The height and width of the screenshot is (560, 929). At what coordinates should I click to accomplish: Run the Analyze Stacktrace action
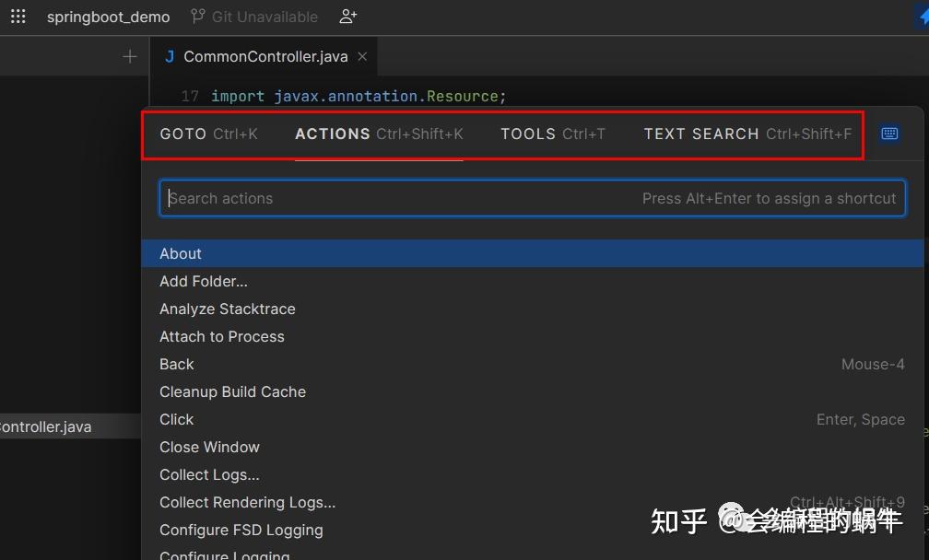pos(227,309)
